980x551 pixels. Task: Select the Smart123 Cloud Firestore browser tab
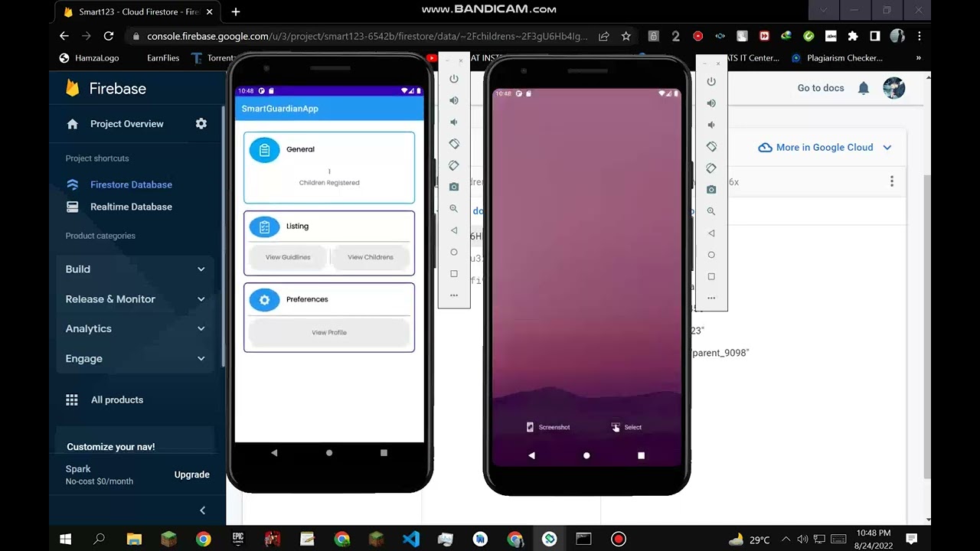click(138, 12)
